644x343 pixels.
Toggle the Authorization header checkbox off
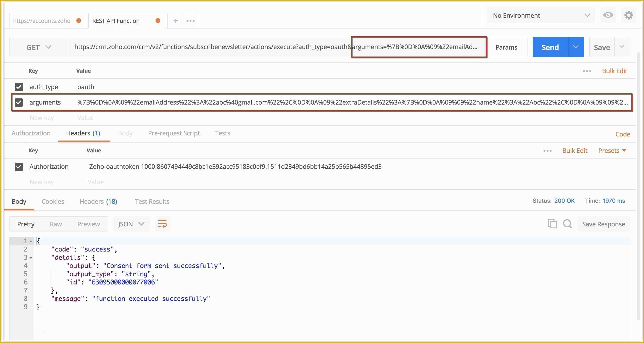pos(19,166)
